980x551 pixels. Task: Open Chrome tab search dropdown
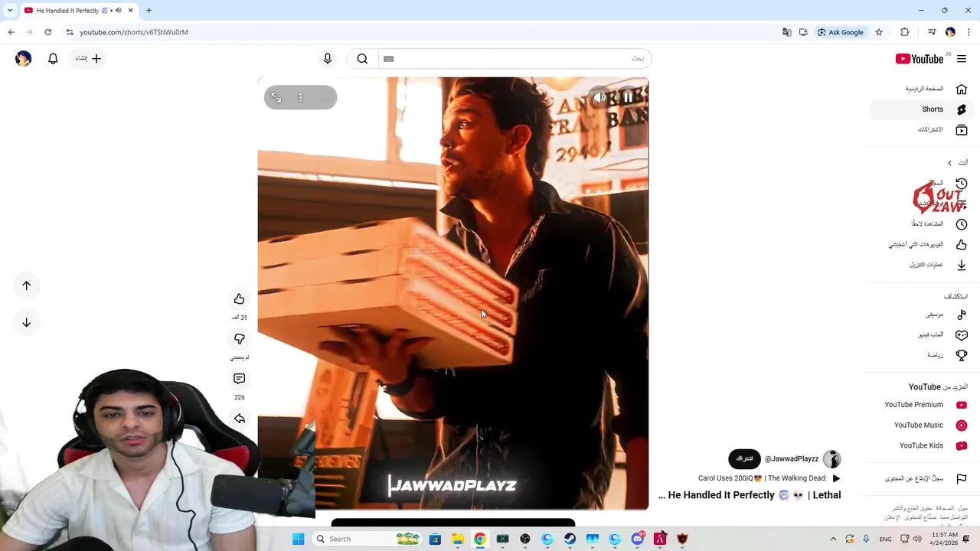coord(10,10)
